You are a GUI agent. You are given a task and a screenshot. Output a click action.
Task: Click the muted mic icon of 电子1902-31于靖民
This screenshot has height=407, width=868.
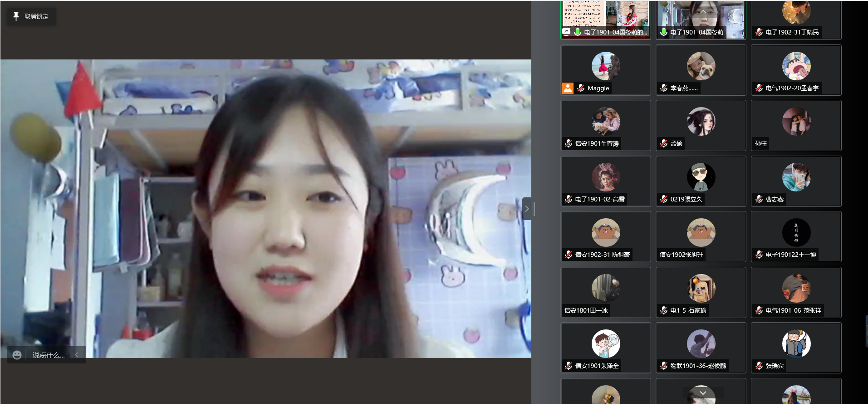point(759,32)
